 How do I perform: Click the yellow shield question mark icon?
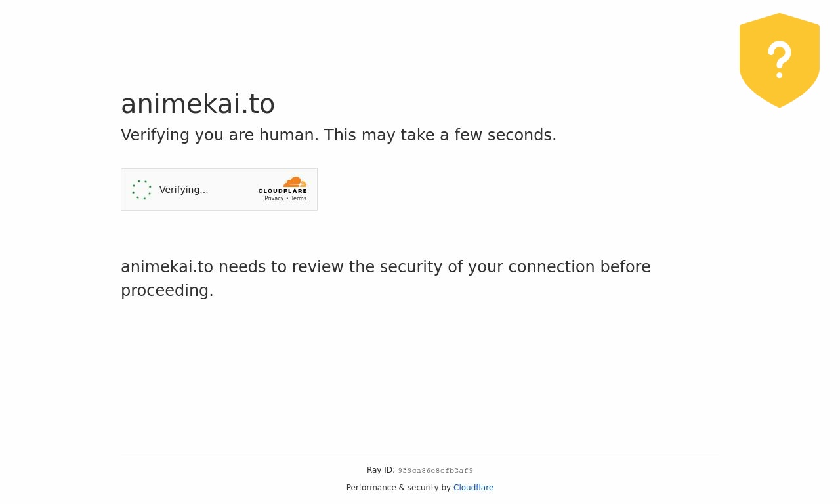tap(779, 60)
